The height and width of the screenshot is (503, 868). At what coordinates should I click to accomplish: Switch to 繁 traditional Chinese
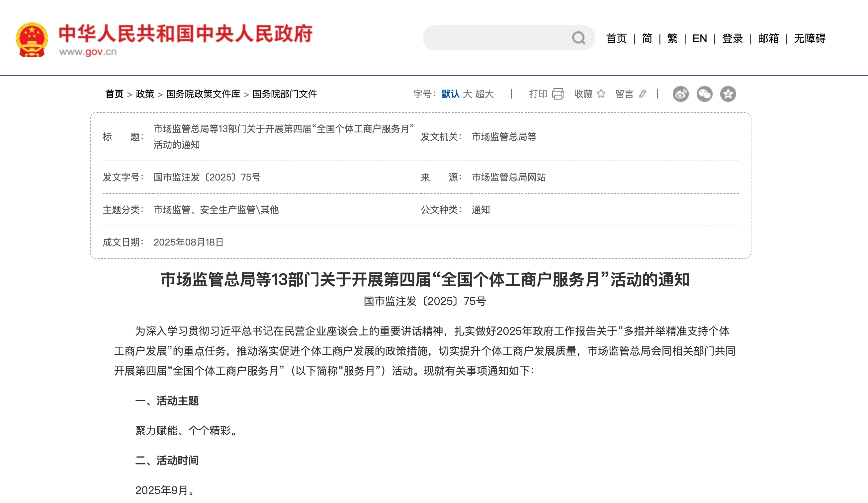(672, 38)
